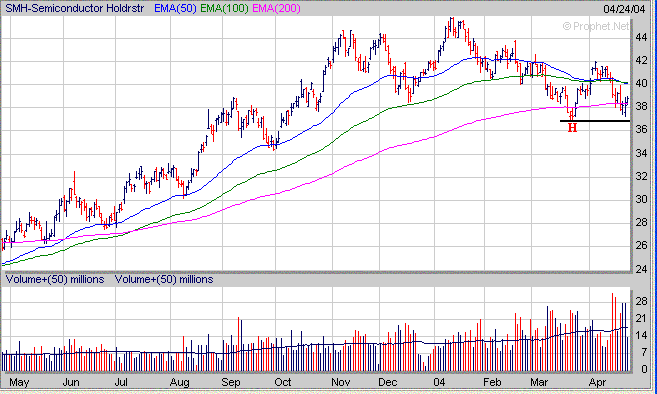This screenshot has height=394, width=657.
Task: Click the 0 volume axis value
Action: 644,369
